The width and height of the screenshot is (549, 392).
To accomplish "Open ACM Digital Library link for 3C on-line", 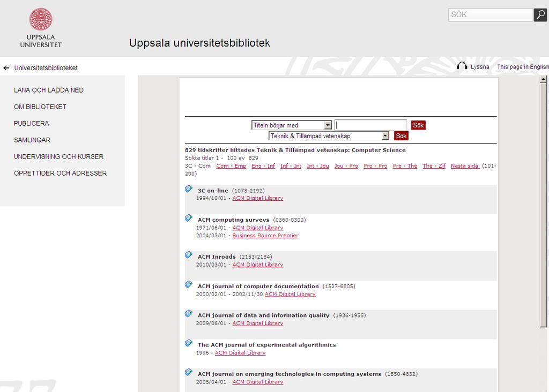I will pyautogui.click(x=258, y=198).
